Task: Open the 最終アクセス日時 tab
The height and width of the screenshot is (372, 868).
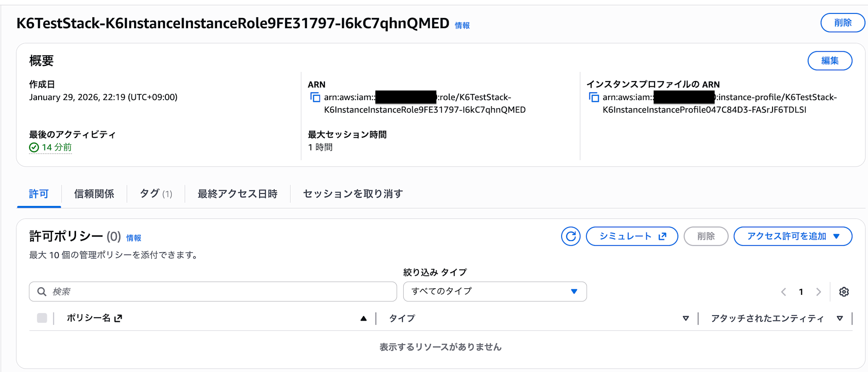Action: pyautogui.click(x=237, y=194)
